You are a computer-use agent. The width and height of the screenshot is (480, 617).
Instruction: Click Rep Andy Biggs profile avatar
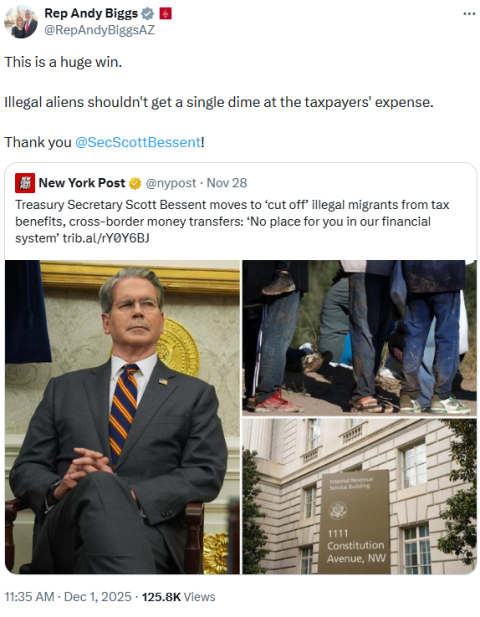click(21, 22)
